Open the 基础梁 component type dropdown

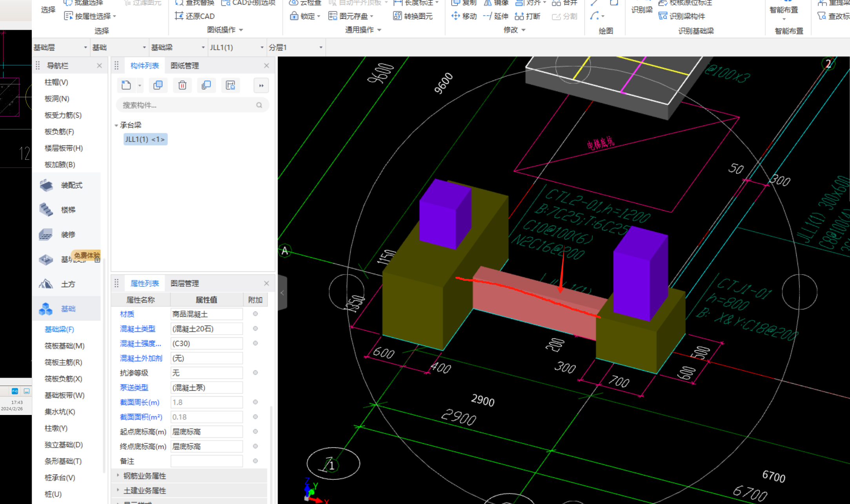[178, 47]
